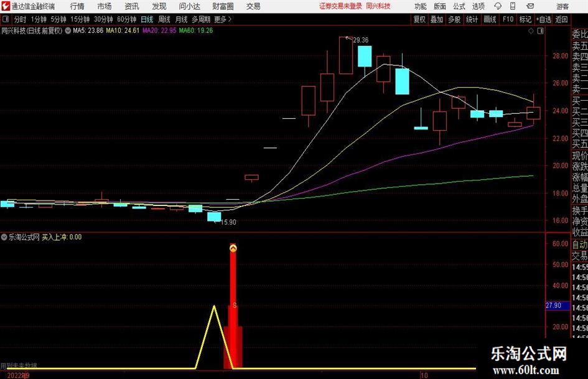The image size is (588, 379).
Task: Open the dropdown arrow beside 同兴科技(日线 前复权)
Action: (68, 30)
